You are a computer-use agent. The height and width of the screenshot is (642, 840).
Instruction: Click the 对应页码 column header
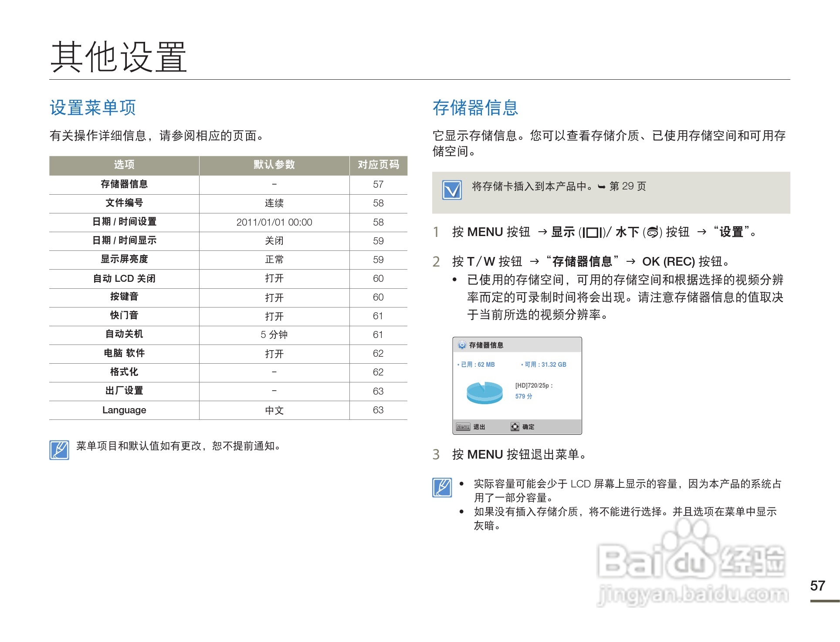tap(378, 165)
